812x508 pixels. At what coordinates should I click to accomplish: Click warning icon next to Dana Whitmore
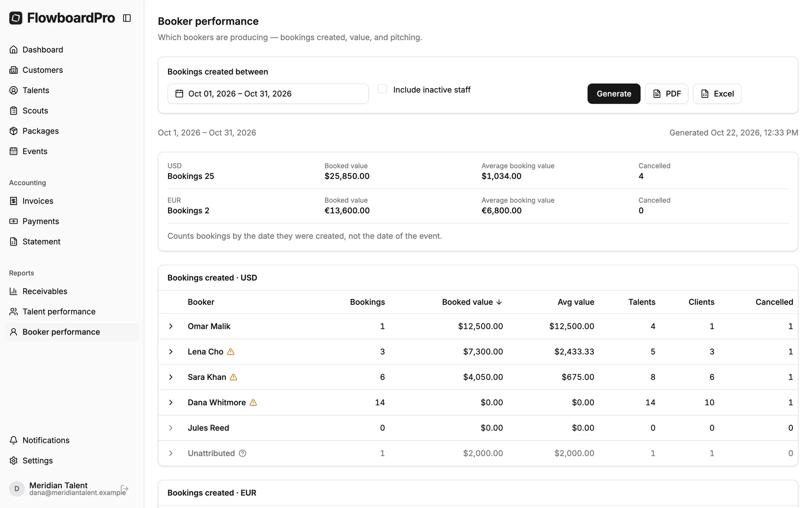(x=253, y=403)
